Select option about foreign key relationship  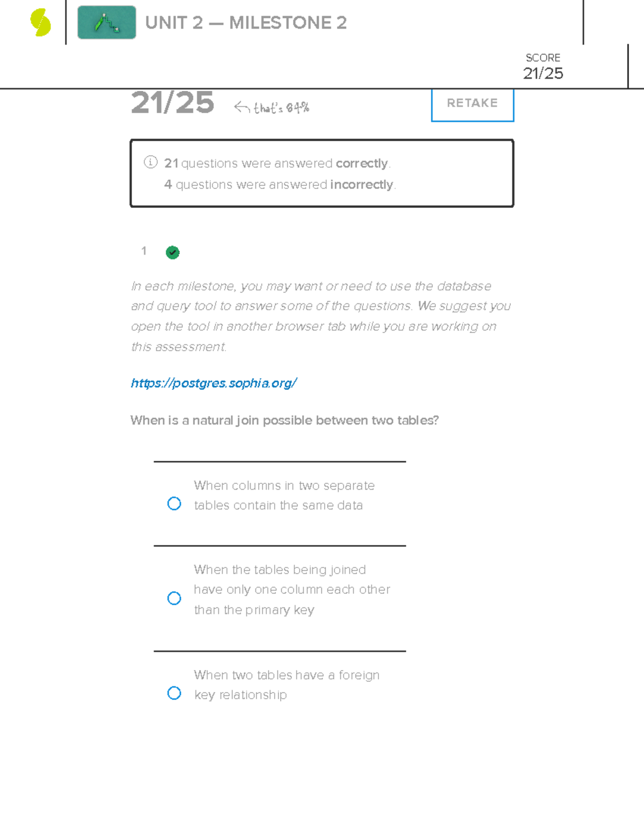[174, 693]
